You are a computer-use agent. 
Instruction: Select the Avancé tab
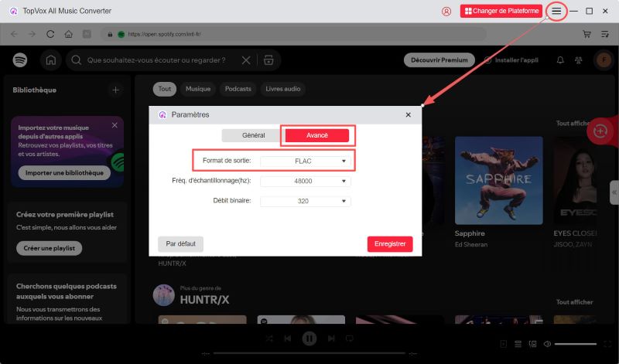[x=316, y=135]
